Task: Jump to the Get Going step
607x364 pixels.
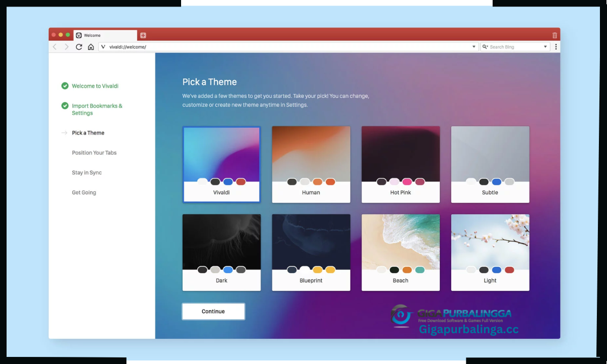Action: pyautogui.click(x=84, y=193)
